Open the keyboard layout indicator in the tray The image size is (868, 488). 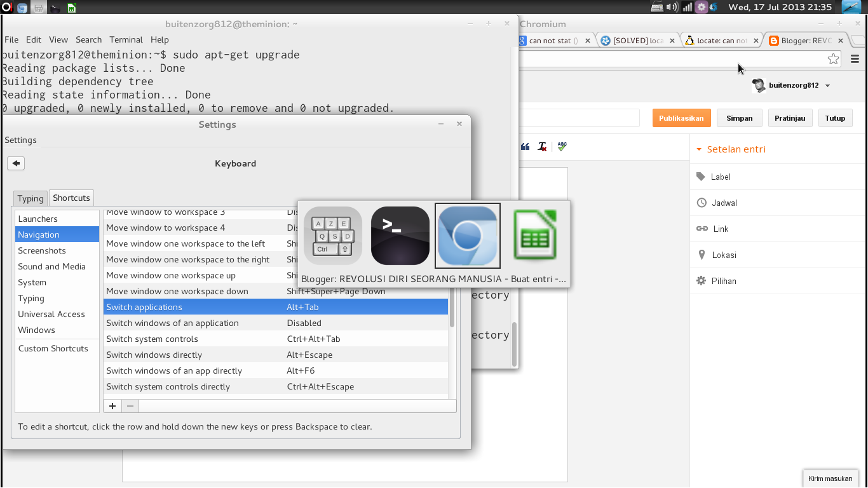(658, 8)
